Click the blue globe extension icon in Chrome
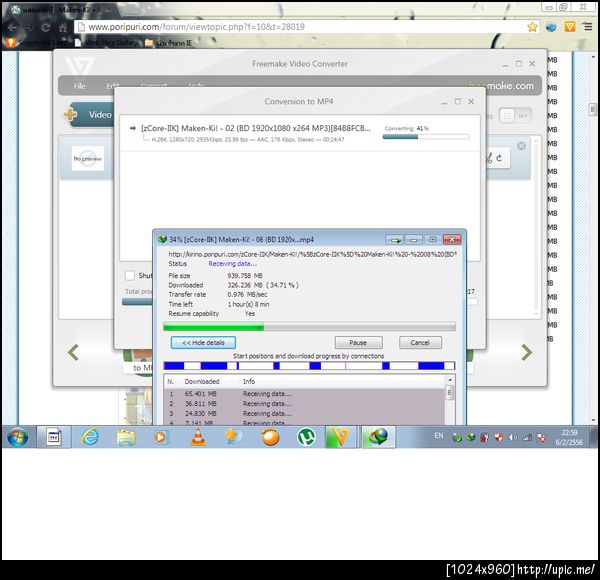Image resolution: width=600 pixels, height=580 pixels. pos(551,27)
